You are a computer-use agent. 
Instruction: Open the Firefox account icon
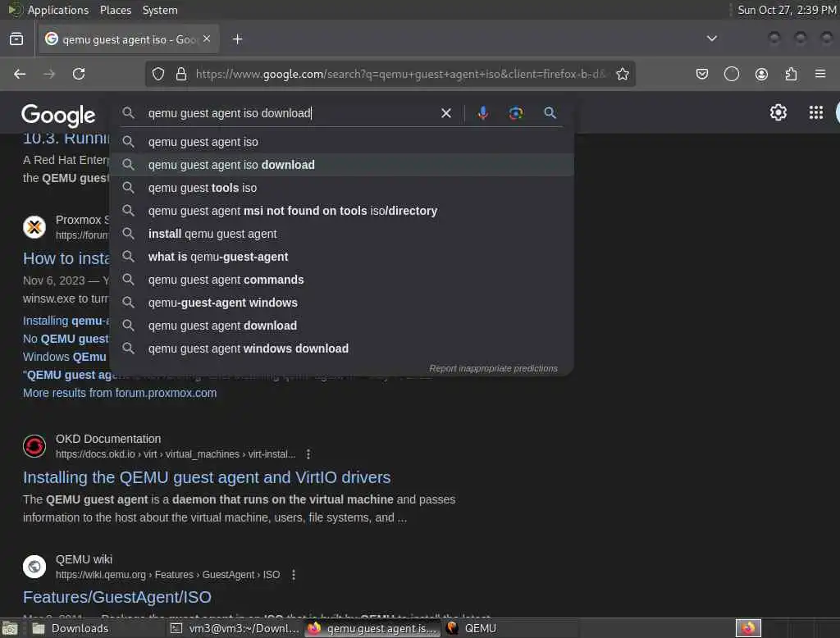coord(761,74)
